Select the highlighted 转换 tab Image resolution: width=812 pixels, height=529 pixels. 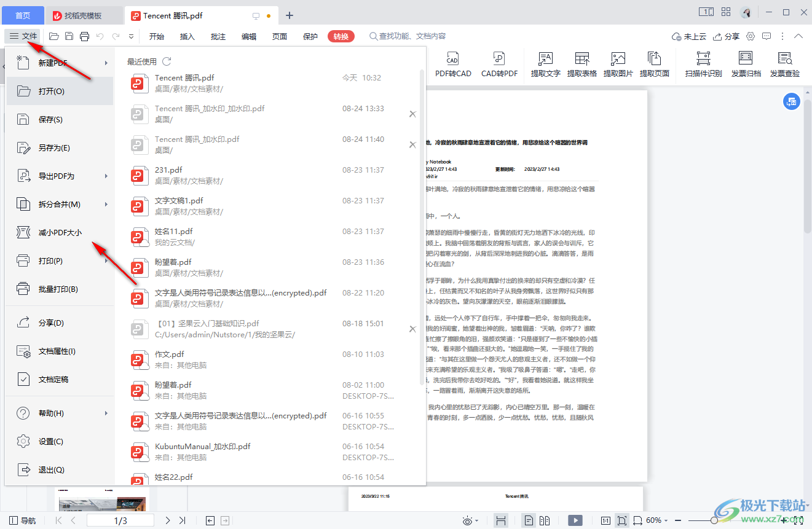(341, 36)
